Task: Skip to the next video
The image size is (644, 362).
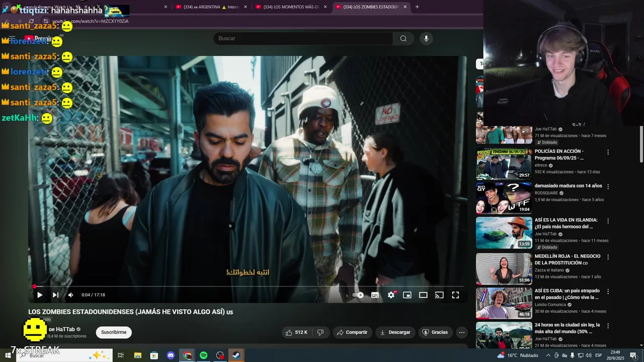Action: point(55,295)
